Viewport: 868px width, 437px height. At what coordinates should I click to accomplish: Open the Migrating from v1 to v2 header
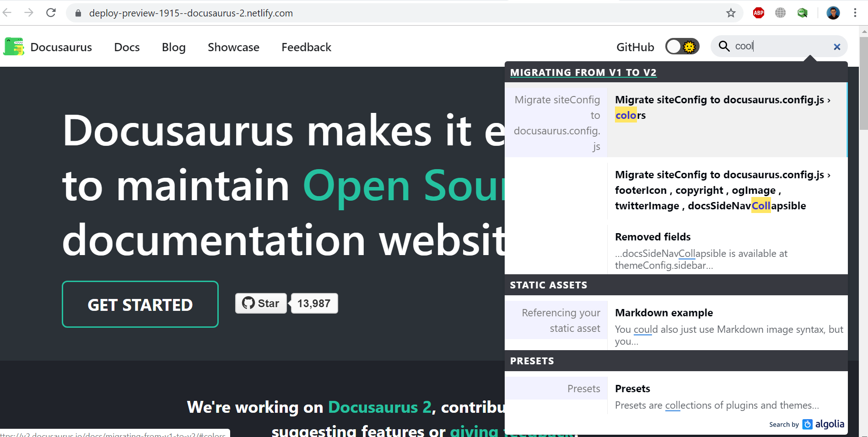click(583, 72)
